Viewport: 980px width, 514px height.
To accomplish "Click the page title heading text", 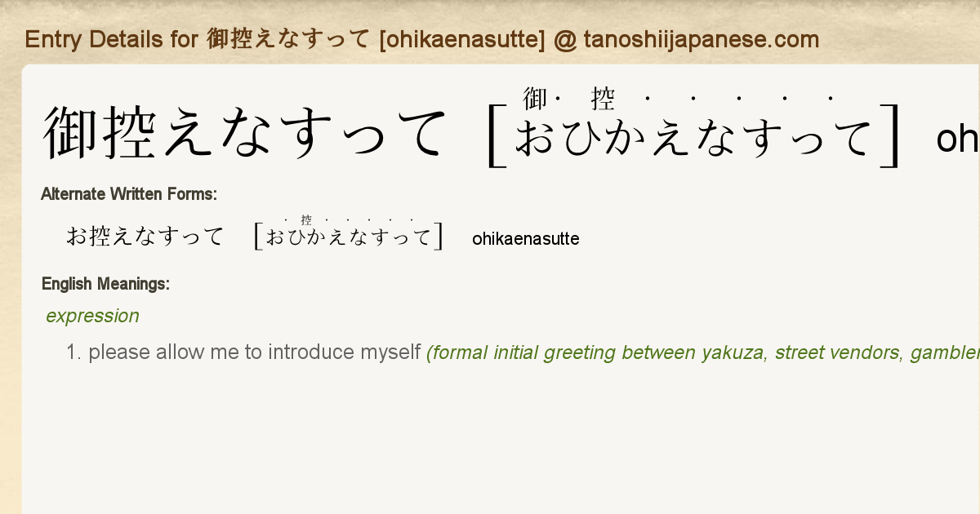I will click(421, 39).
